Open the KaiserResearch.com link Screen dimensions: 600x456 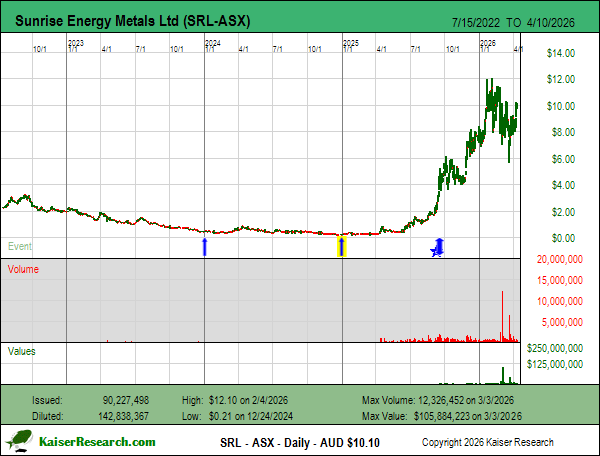click(97, 442)
